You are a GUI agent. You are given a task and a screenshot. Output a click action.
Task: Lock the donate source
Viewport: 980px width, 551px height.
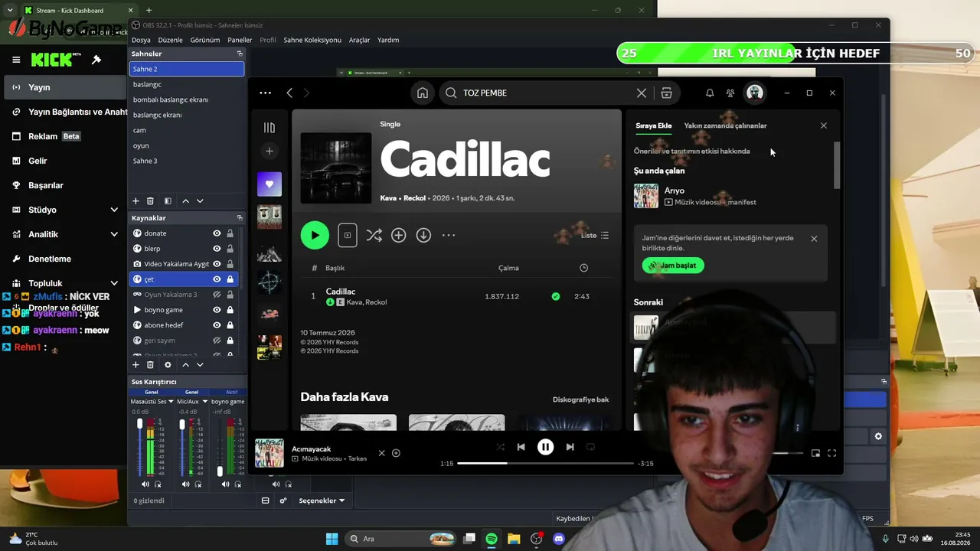click(x=230, y=233)
